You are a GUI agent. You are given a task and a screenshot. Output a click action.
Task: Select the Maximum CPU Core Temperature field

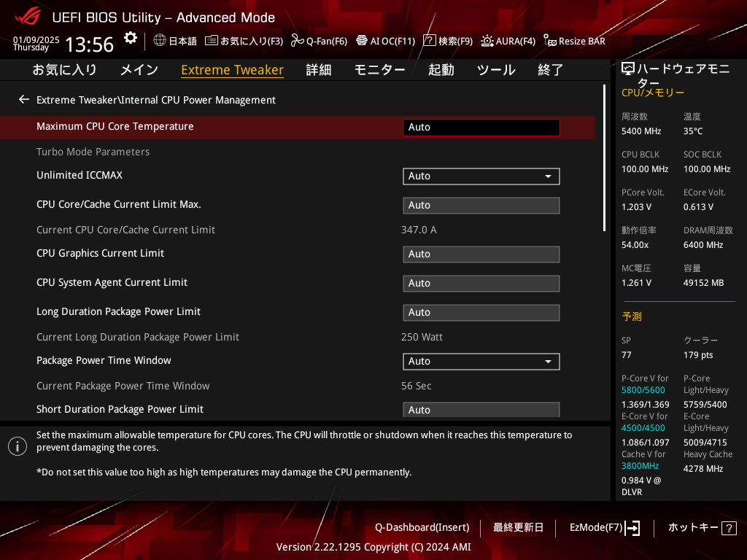point(481,128)
